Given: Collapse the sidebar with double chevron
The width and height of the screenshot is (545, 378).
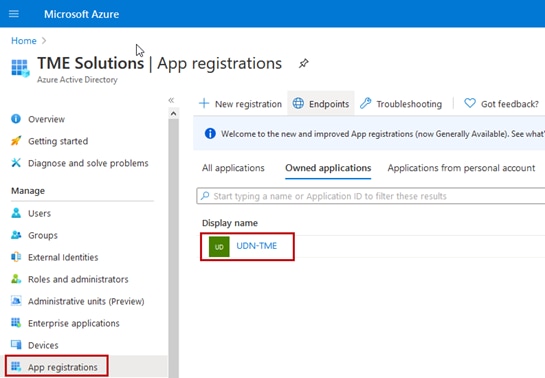Looking at the screenshot, I should 171,100.
